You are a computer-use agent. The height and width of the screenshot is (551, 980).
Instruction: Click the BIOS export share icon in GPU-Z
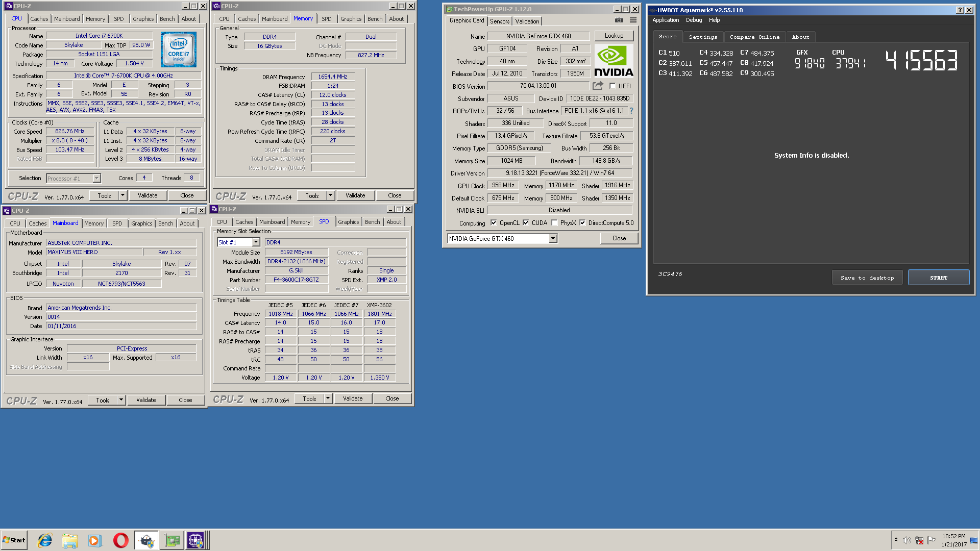(x=598, y=86)
